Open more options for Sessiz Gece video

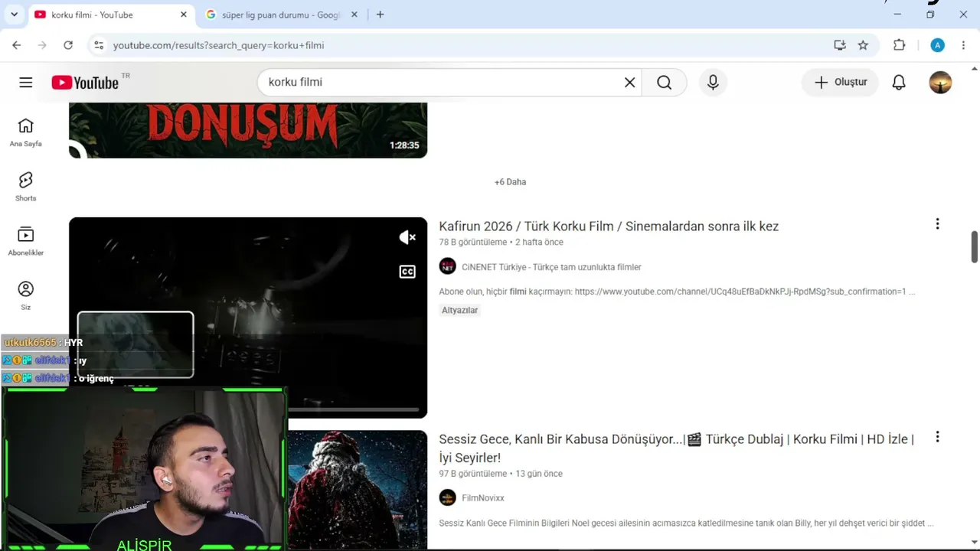[x=937, y=437]
